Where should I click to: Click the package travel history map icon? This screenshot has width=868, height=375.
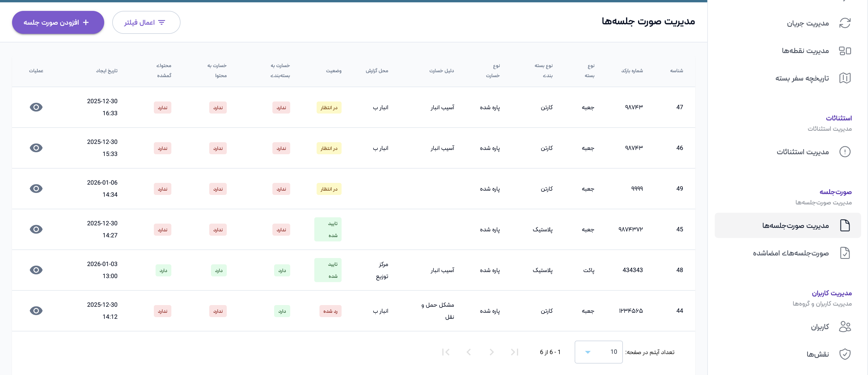844,78
